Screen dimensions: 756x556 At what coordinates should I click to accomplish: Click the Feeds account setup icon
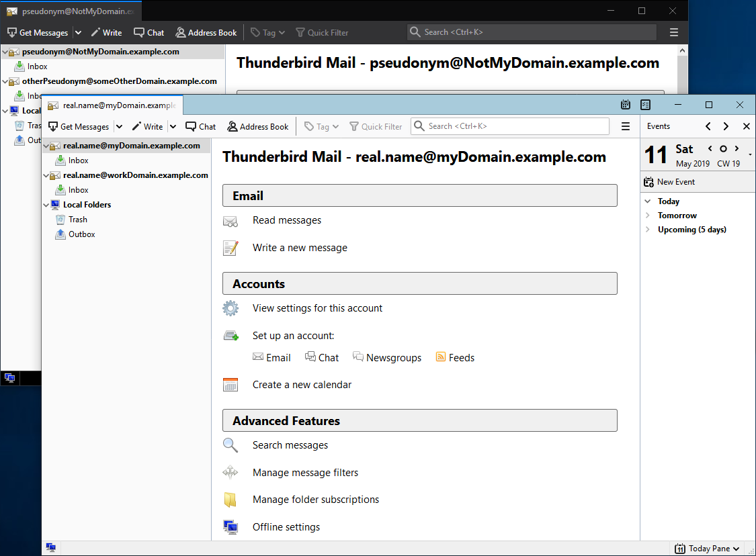coord(441,357)
